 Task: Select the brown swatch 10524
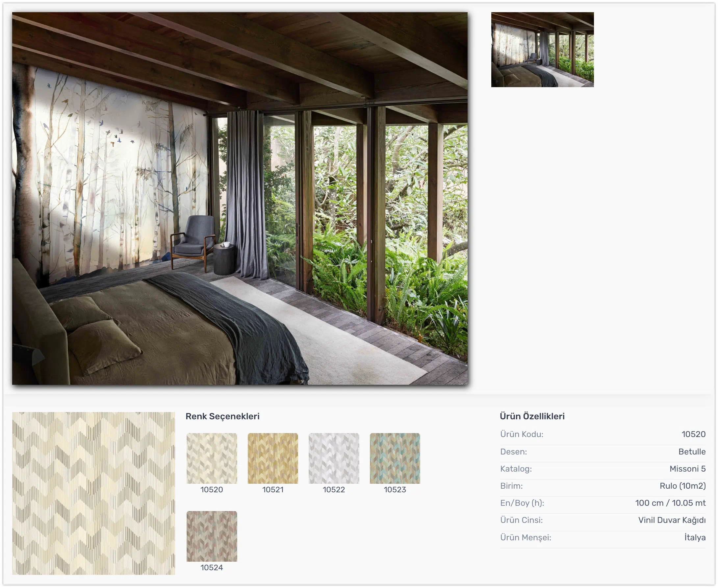[212, 536]
